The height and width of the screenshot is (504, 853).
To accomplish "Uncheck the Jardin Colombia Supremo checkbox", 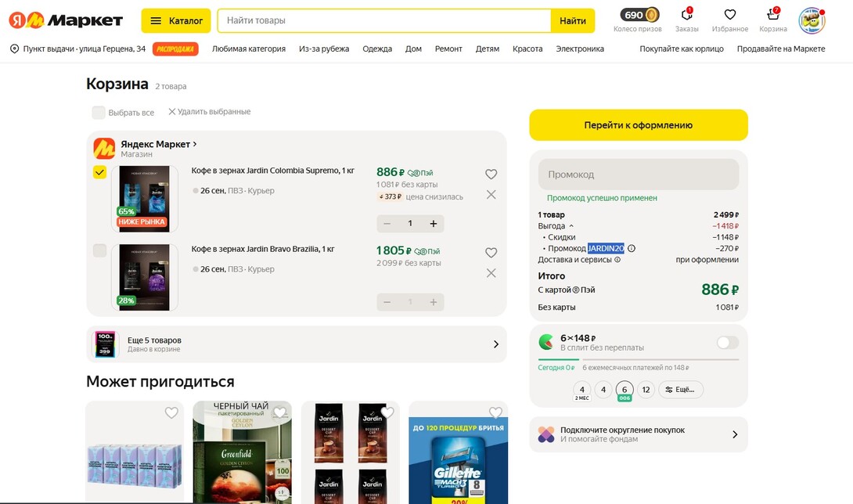I will [99, 172].
